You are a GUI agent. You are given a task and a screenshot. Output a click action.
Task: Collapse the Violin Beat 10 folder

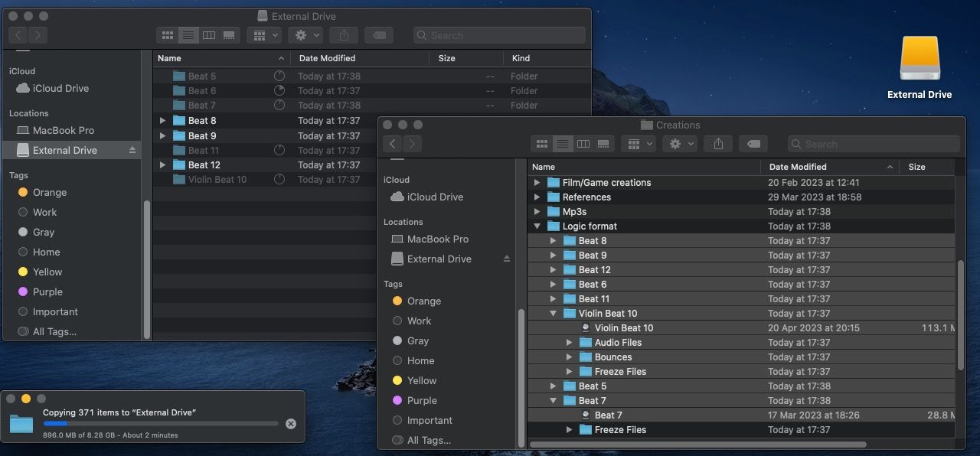click(x=554, y=313)
